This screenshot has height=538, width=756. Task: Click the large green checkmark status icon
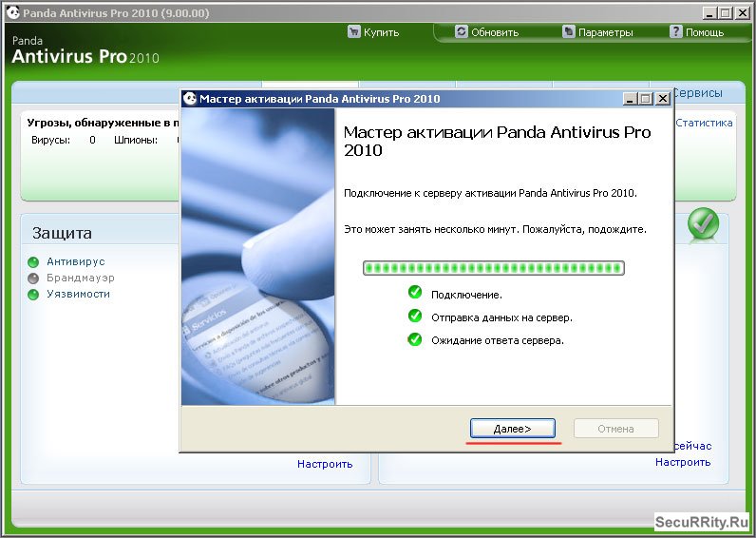(703, 224)
